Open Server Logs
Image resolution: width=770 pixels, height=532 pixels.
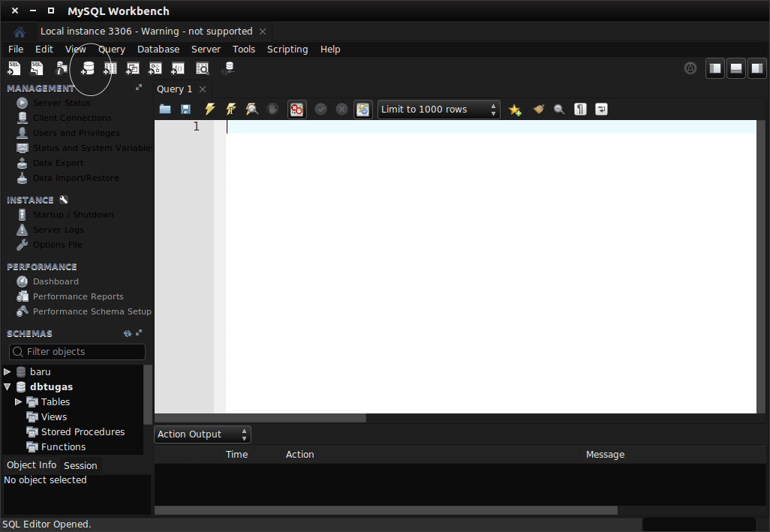pyautogui.click(x=58, y=229)
